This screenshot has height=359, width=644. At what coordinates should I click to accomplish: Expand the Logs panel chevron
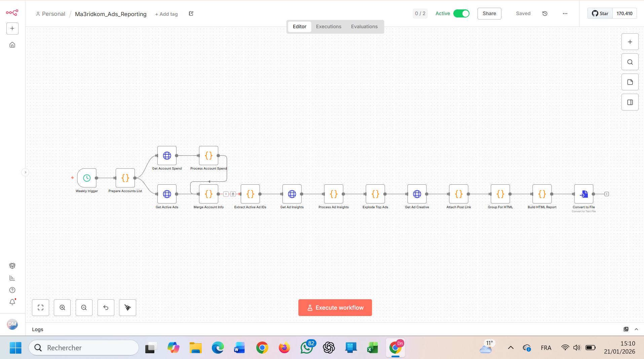[636, 329]
